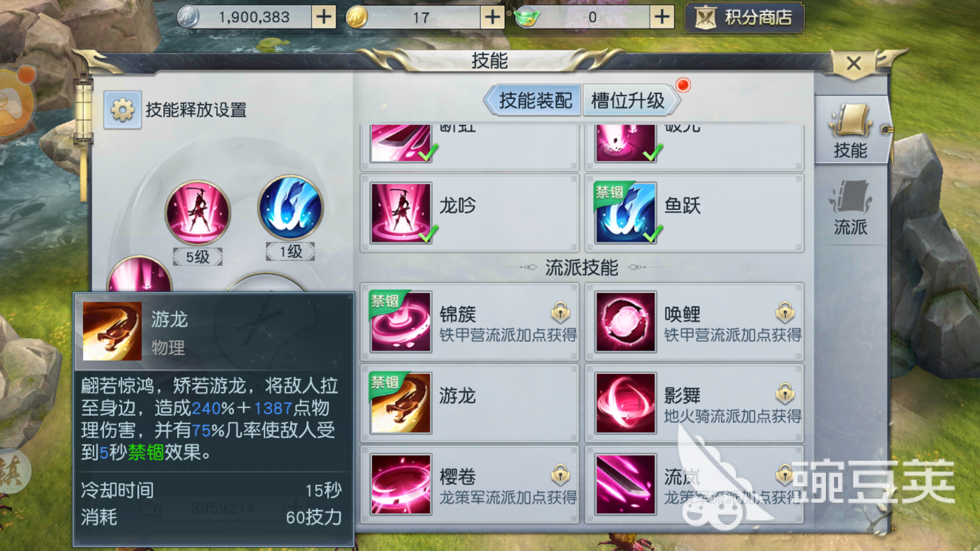Click the equipped level 1 skill slot
The width and height of the screenshot is (980, 551).
pos(291,208)
